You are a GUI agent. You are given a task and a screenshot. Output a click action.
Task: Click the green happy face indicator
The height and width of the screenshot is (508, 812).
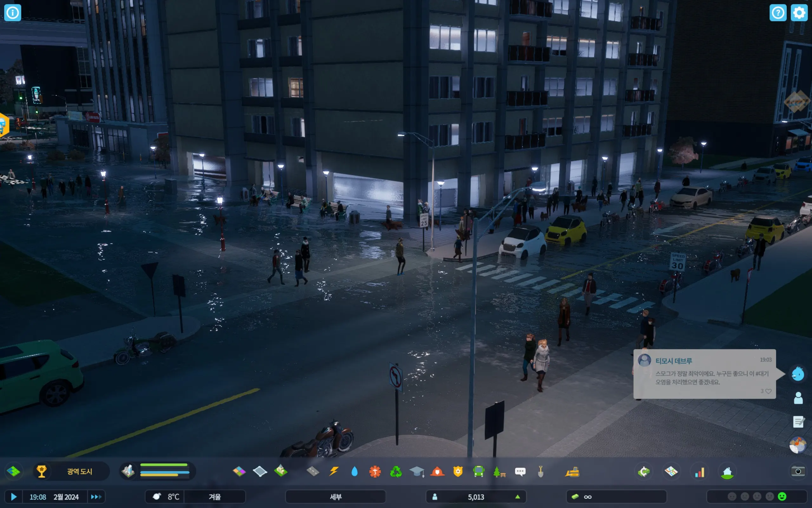pos(782,497)
